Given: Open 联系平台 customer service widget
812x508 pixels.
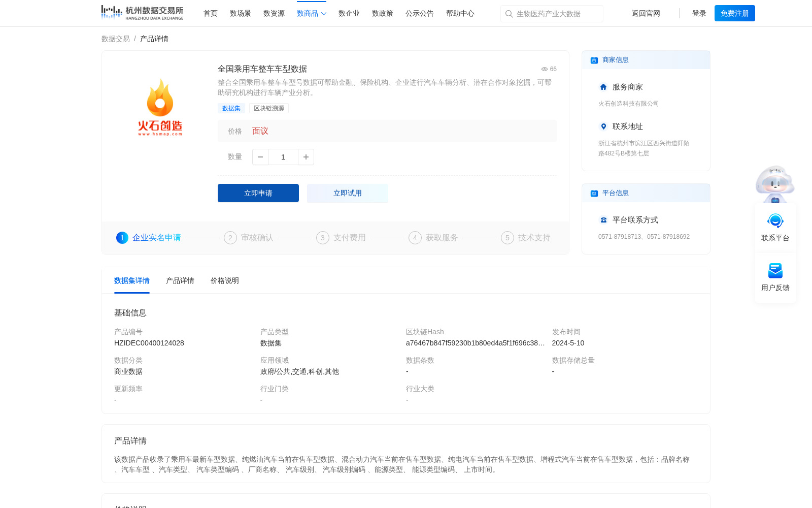Looking at the screenshot, I should 775,228.
